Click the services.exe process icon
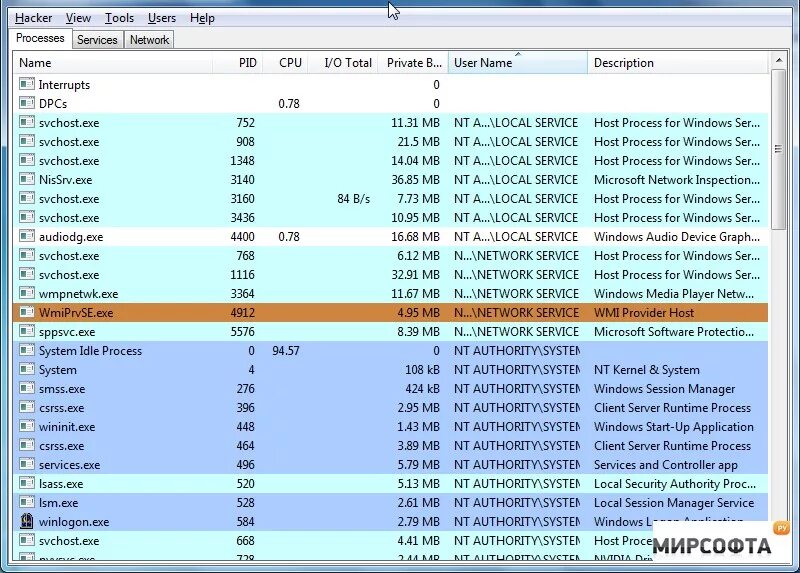Viewport: 800px width, 573px height. coord(27,464)
